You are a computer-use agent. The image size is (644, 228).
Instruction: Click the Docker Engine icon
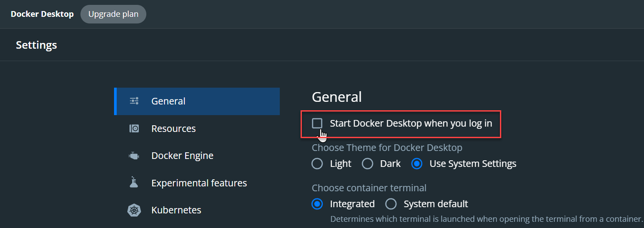tap(134, 156)
